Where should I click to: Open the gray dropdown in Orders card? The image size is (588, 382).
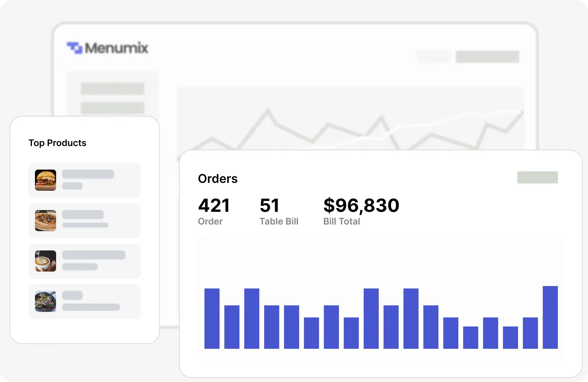pos(537,177)
